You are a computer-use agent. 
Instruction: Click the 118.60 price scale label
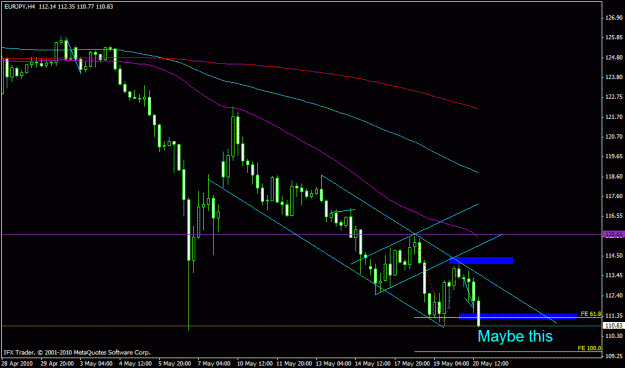pos(614,176)
